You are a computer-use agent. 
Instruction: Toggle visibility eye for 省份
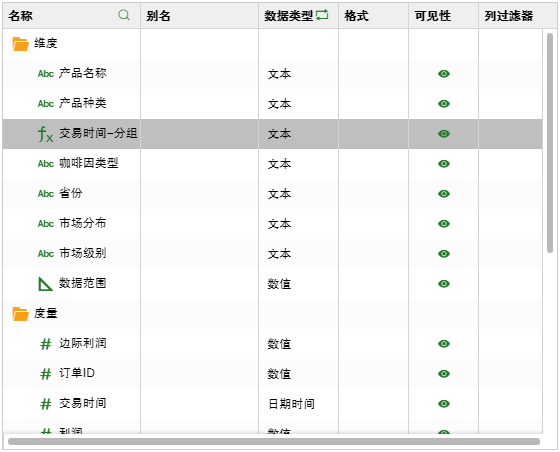click(444, 194)
